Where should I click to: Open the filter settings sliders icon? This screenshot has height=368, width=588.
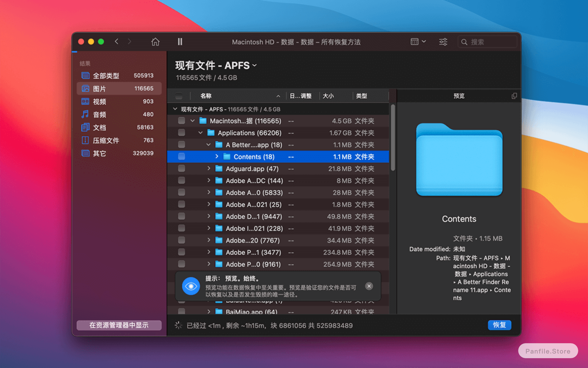443,42
